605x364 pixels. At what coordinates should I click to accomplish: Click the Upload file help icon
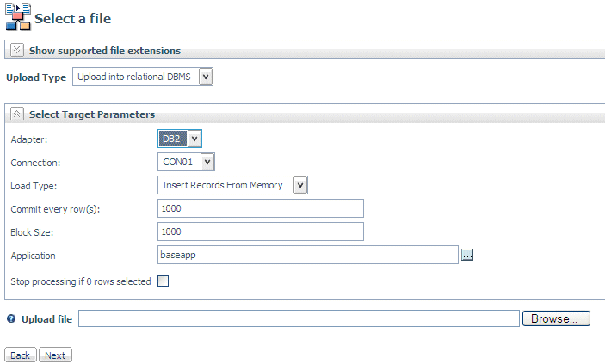click(x=11, y=318)
